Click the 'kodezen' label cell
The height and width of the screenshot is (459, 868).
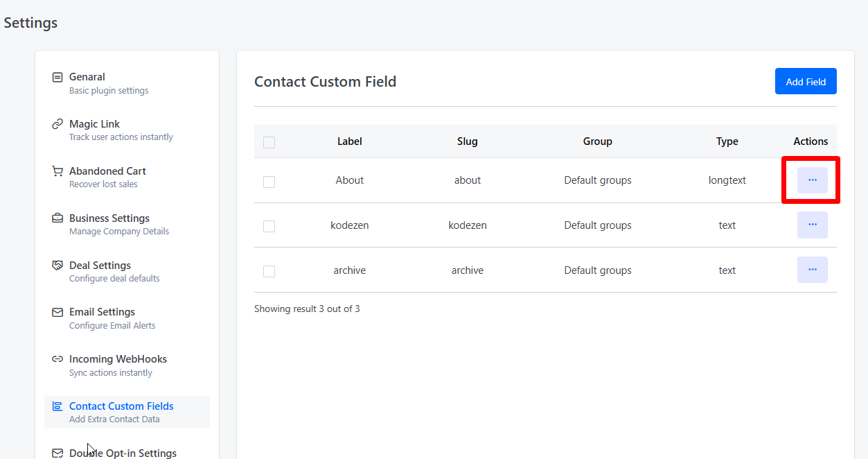click(x=350, y=225)
